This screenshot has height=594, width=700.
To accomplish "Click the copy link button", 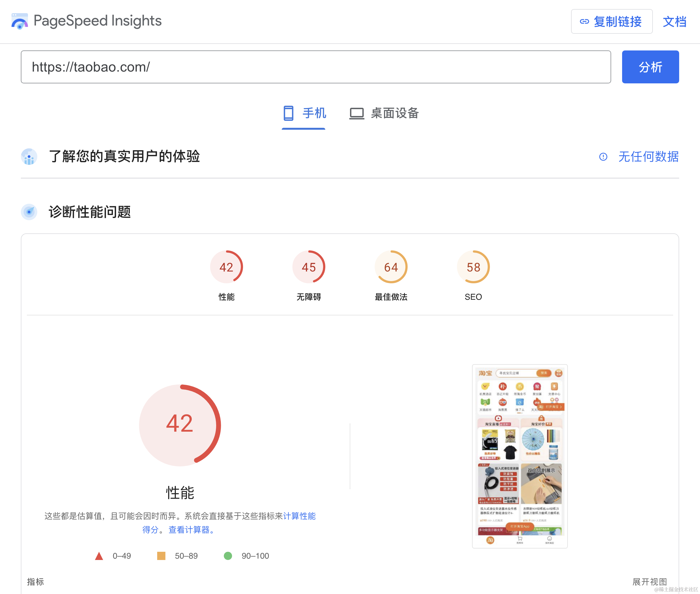I will pyautogui.click(x=611, y=22).
